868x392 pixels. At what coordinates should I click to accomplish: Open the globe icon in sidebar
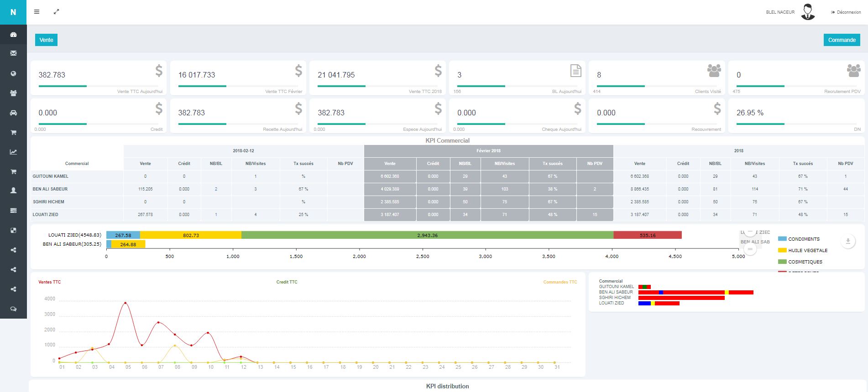pos(13,73)
